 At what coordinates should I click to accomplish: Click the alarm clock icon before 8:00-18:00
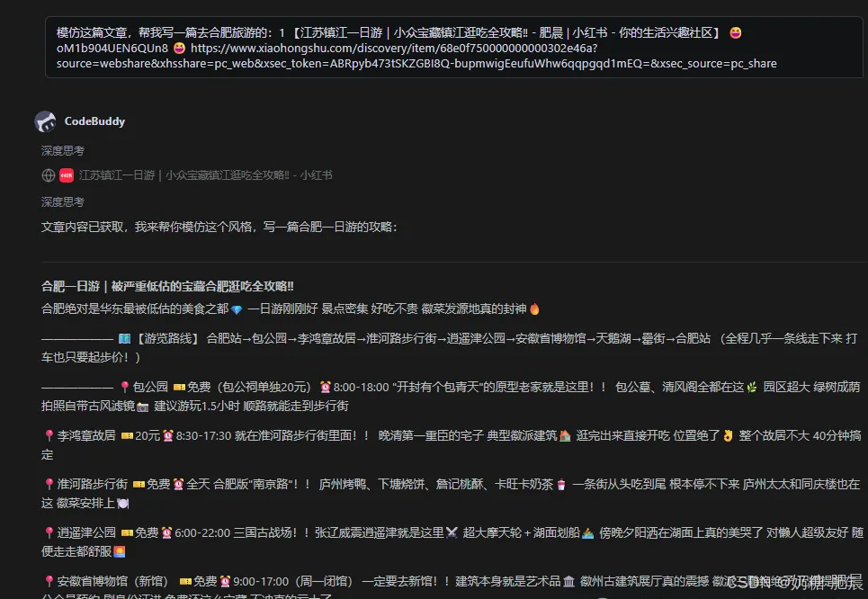coord(326,387)
